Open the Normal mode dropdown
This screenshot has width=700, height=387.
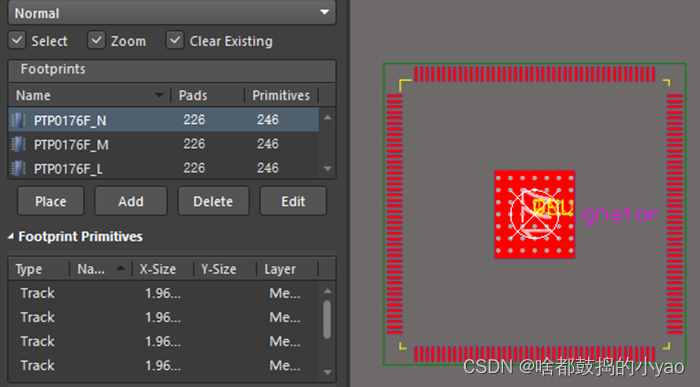pyautogui.click(x=172, y=13)
